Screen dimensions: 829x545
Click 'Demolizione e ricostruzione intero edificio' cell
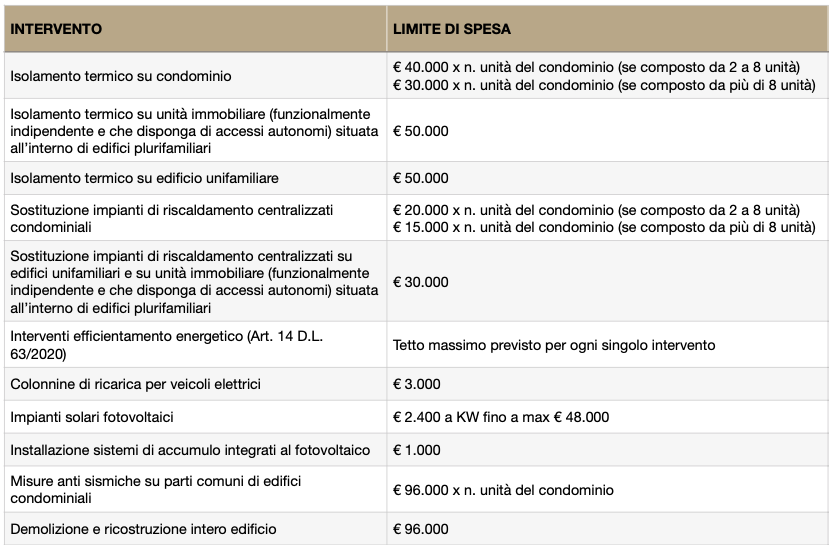coord(143,528)
